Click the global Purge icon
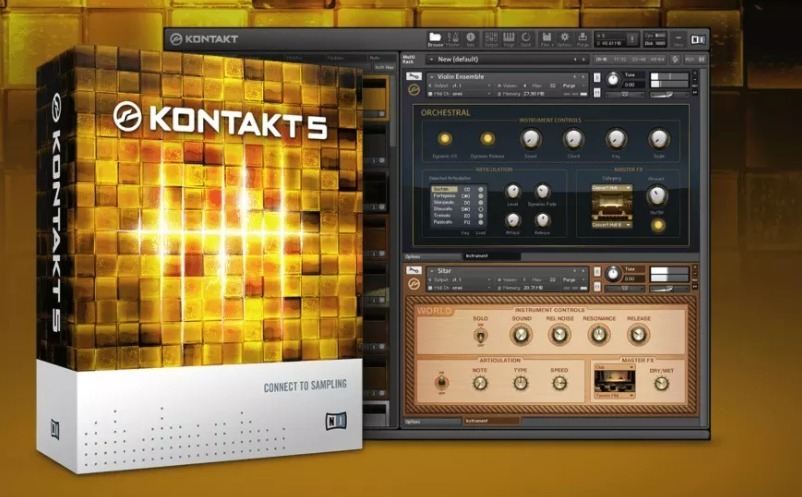This screenshot has height=497, width=802. coord(583,37)
